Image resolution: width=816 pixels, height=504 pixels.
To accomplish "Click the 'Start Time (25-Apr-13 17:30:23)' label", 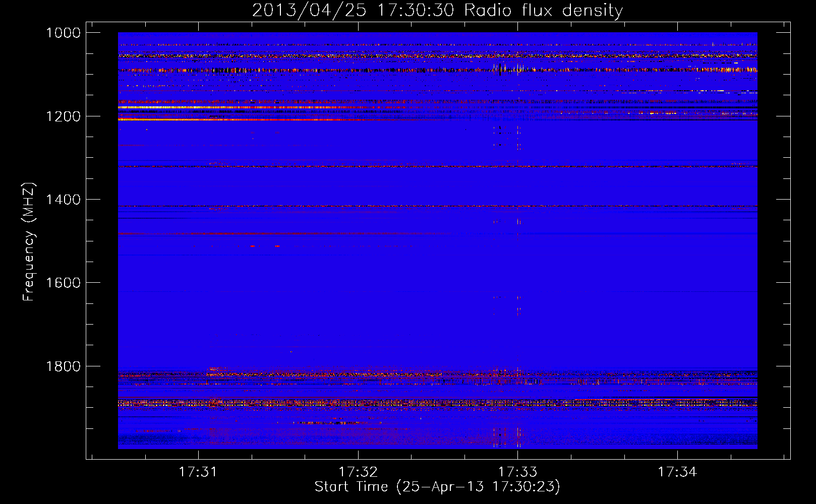I will [x=437, y=487].
